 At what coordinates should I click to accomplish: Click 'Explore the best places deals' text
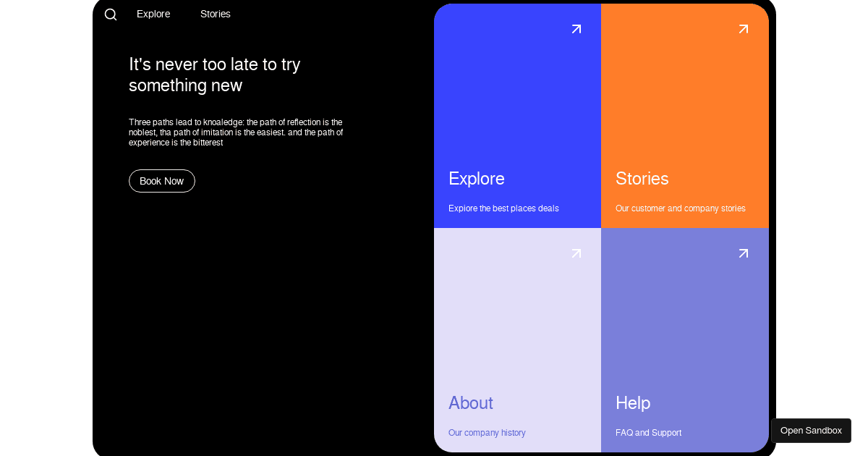(503, 208)
